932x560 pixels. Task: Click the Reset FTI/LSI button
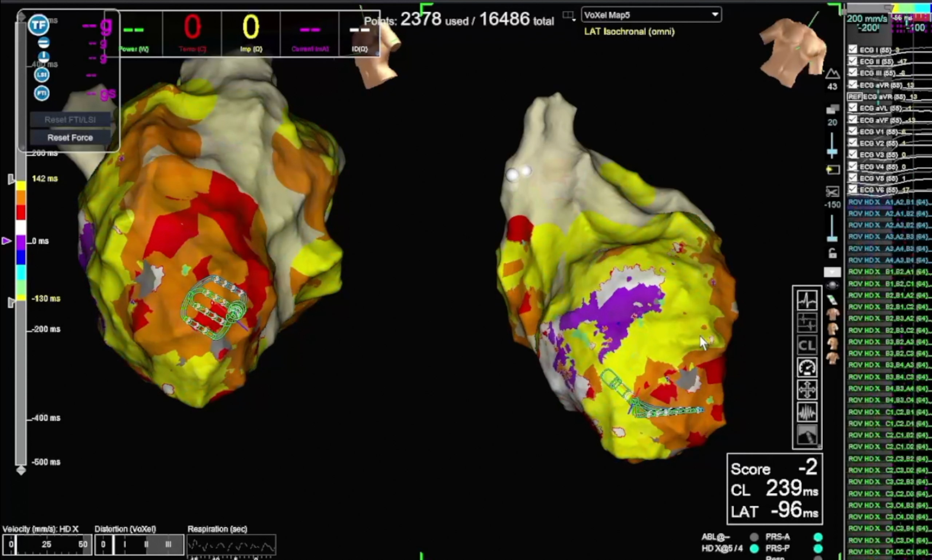(70, 120)
